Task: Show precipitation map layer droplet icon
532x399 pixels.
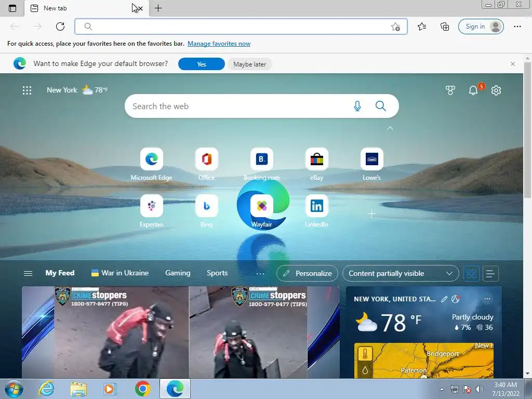Action: [x=365, y=370]
